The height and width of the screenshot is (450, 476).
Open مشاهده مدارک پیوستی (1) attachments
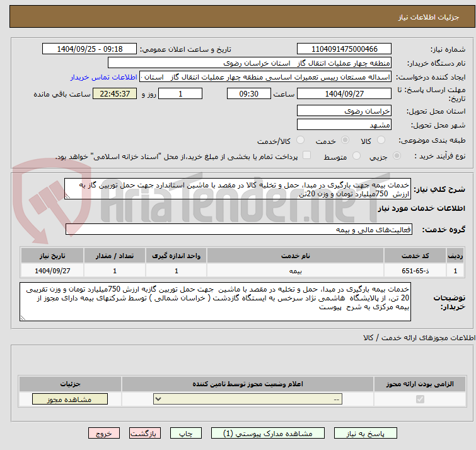268,434
